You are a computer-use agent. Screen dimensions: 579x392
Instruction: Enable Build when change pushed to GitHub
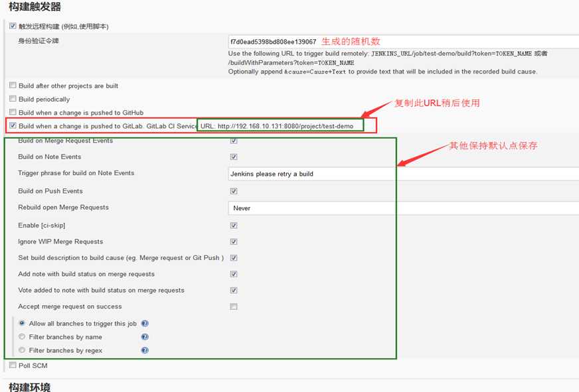pyautogui.click(x=13, y=111)
